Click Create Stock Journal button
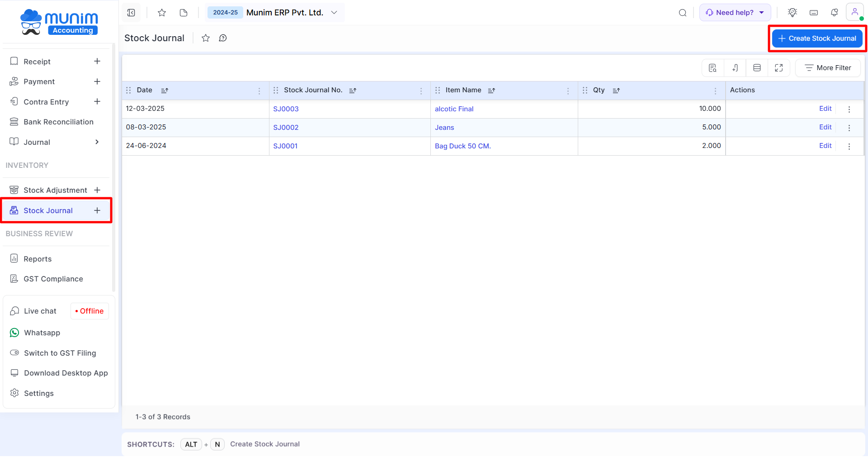Screen dimensions: 868x457 pos(817,38)
